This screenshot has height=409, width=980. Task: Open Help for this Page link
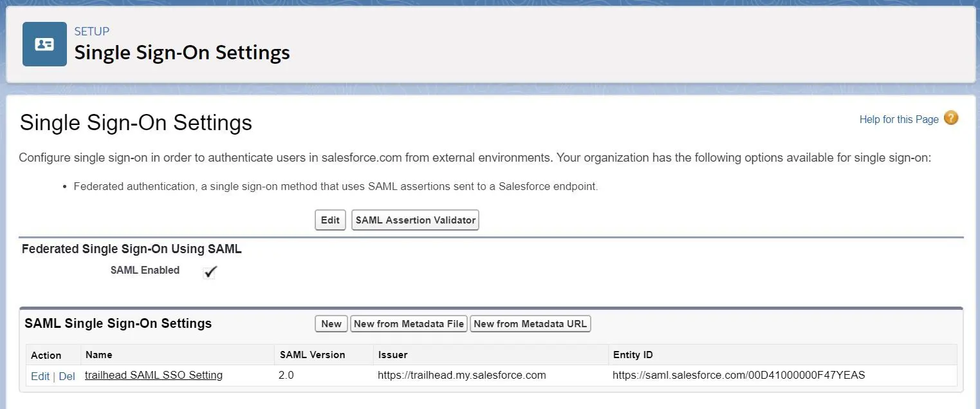[899, 119]
